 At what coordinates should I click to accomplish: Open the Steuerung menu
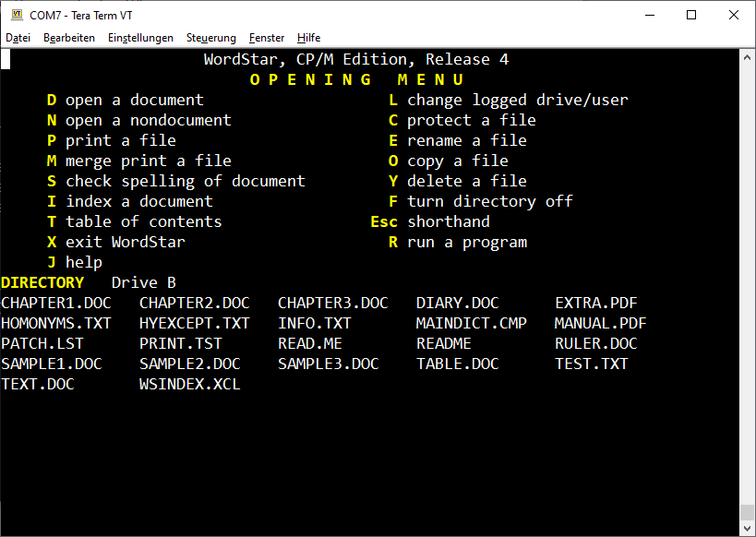[211, 38]
